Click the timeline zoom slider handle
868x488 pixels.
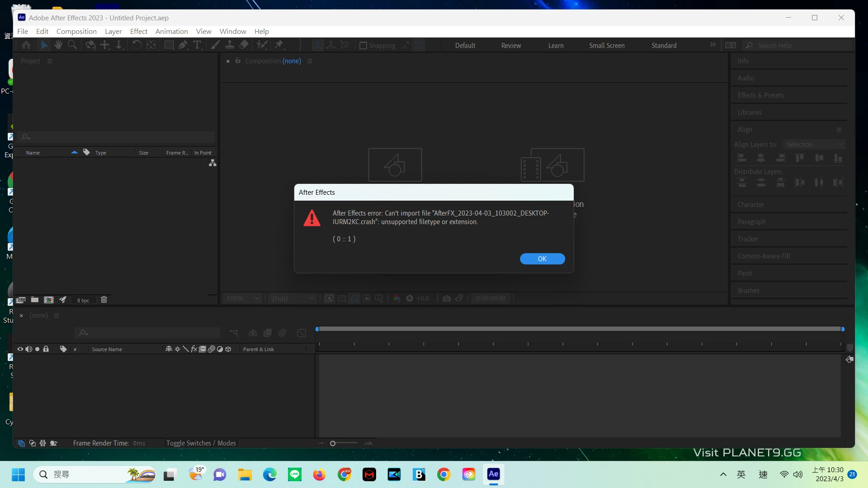point(333,443)
